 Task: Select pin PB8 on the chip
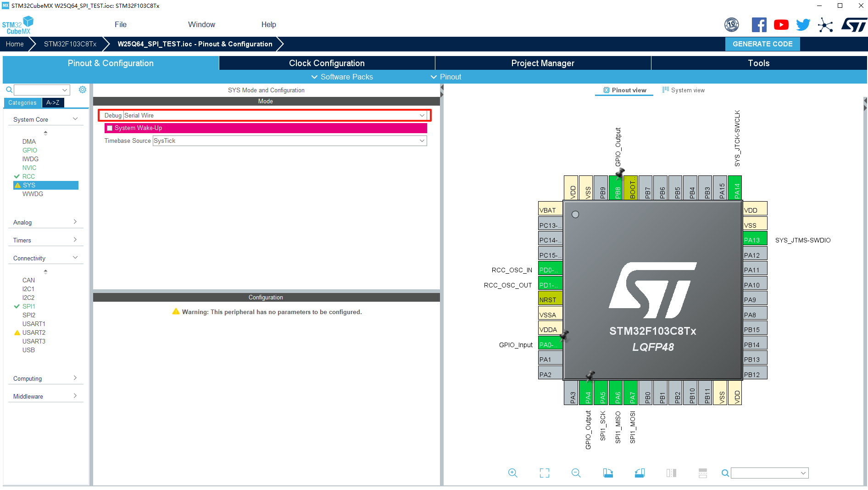(615, 187)
